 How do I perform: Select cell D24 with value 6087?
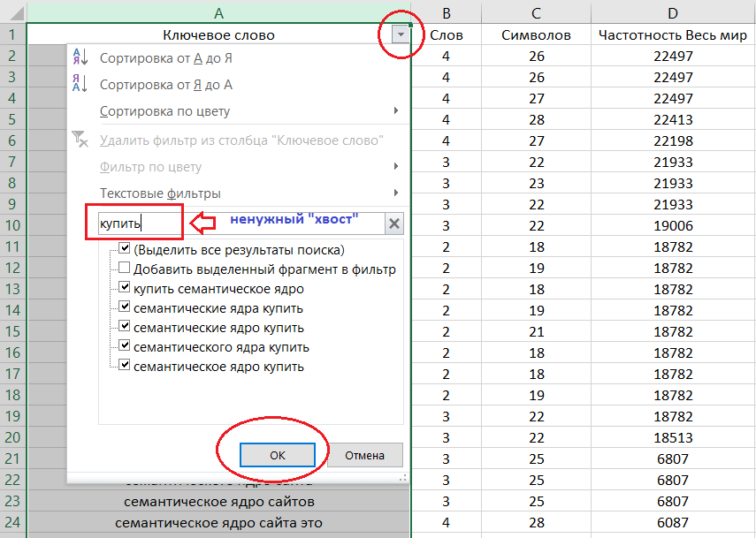[x=673, y=522]
